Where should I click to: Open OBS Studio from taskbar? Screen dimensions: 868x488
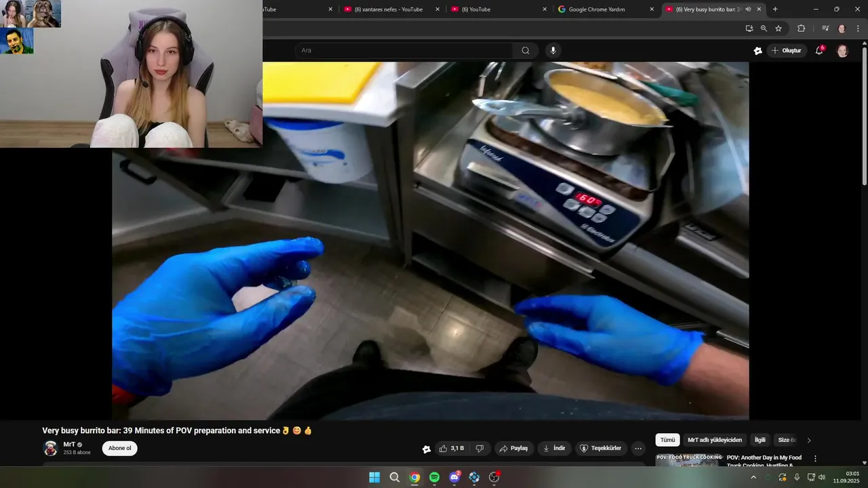494,477
